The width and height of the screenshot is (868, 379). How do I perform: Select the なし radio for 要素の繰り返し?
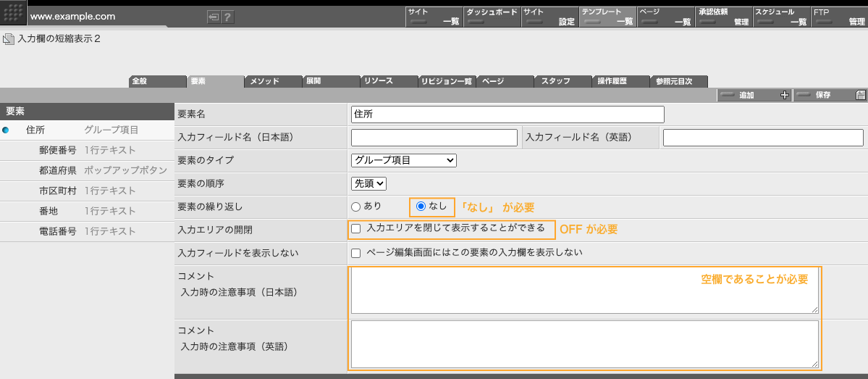[x=421, y=207]
